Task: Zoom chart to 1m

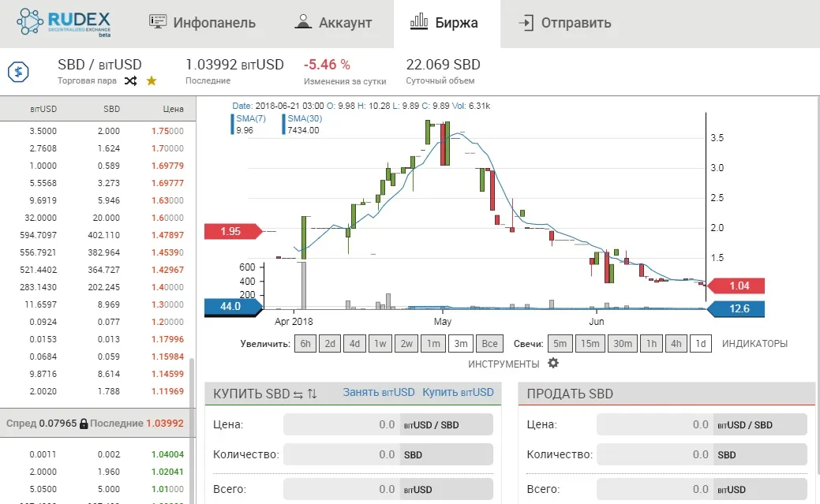Action: [433, 344]
